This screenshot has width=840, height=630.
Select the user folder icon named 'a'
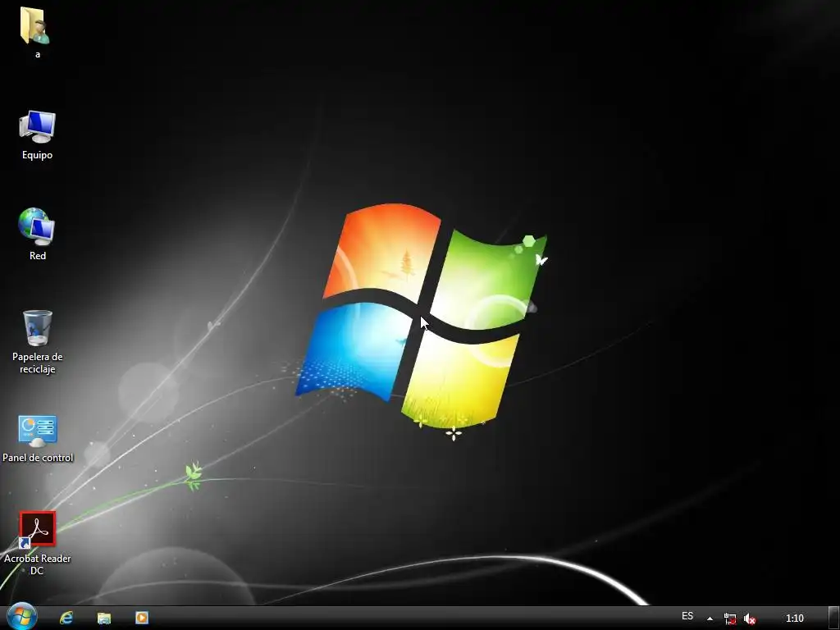point(35,25)
